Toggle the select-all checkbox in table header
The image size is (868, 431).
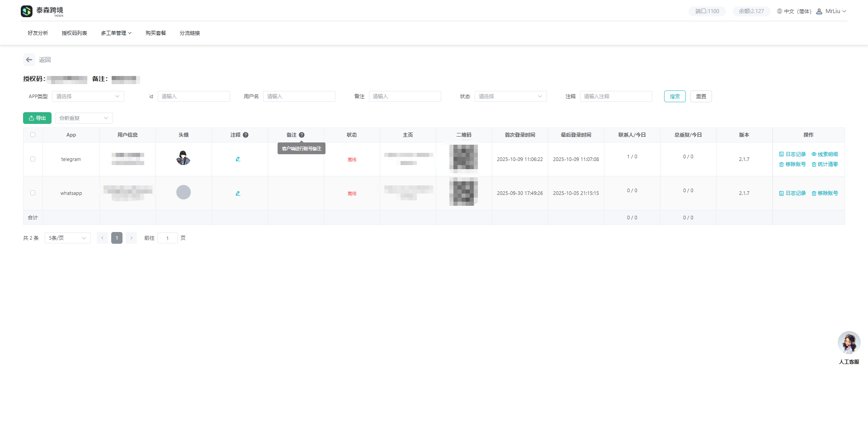coord(33,135)
